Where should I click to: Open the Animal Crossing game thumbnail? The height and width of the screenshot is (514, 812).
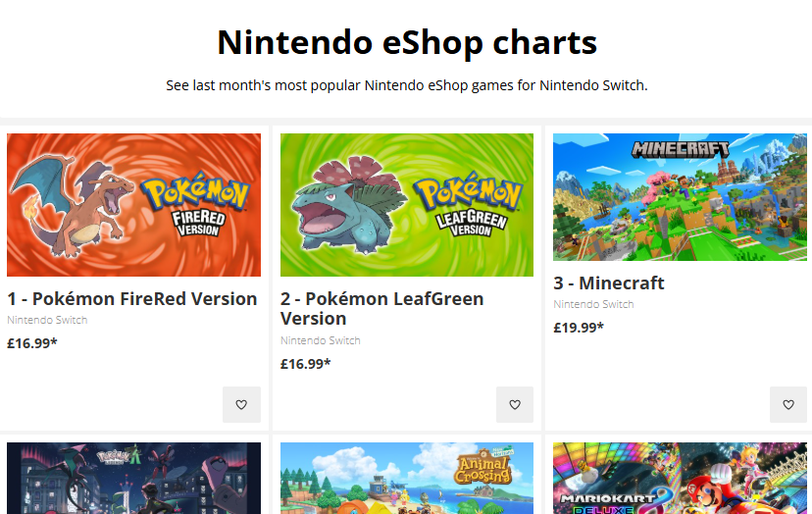(407, 479)
